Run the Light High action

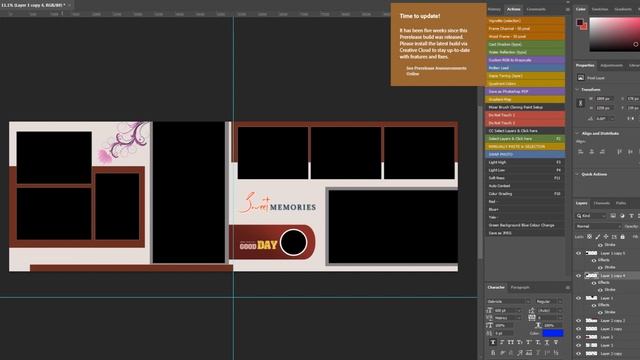pyautogui.click(x=524, y=162)
